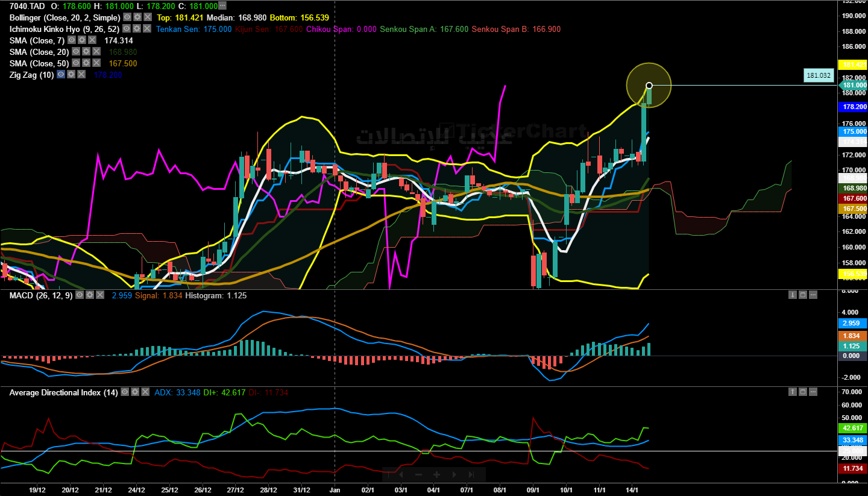Zoom out using chart navigation minus icon
This screenshot has height=496, width=868.
tap(418, 474)
